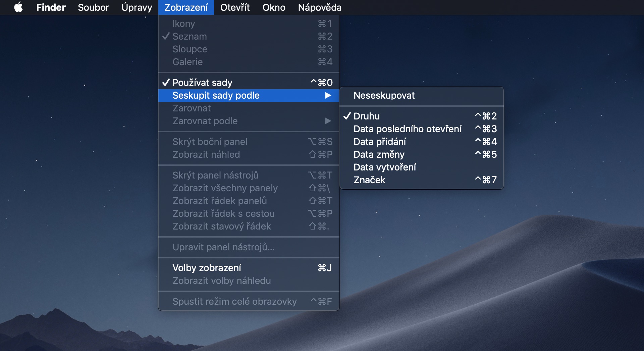The image size is (644, 351).
Task: Open the Zobrazení menu in the menu bar
Action: 186,7
